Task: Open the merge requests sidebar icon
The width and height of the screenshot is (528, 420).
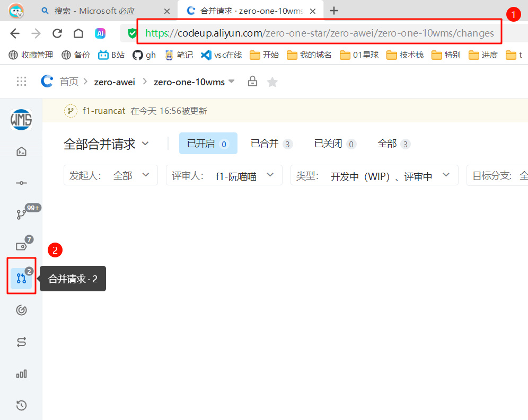Action: pyautogui.click(x=21, y=278)
